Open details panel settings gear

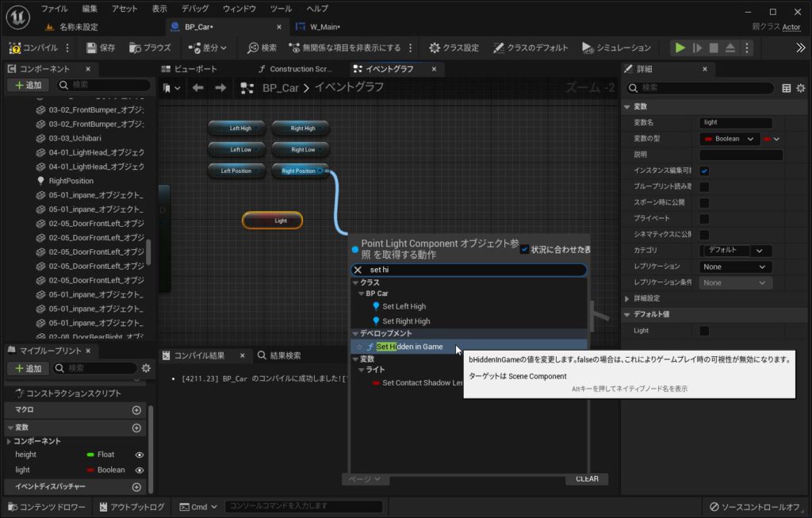coord(801,88)
